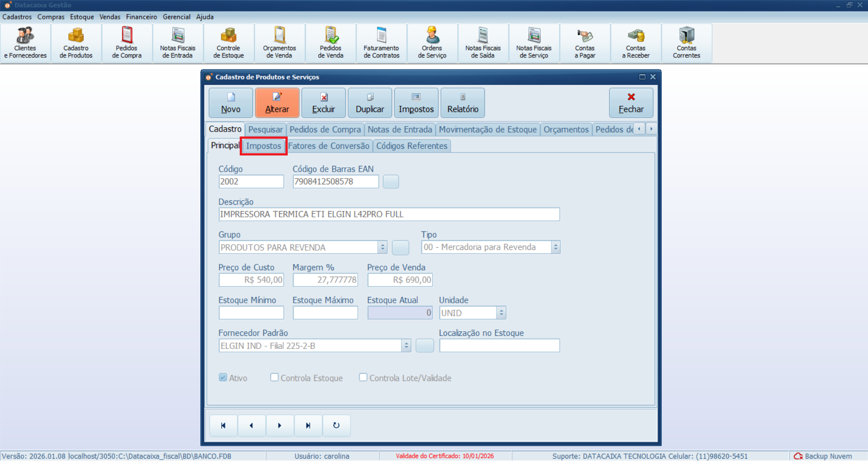
Task: Select the Impostos sub-tab
Action: point(264,146)
